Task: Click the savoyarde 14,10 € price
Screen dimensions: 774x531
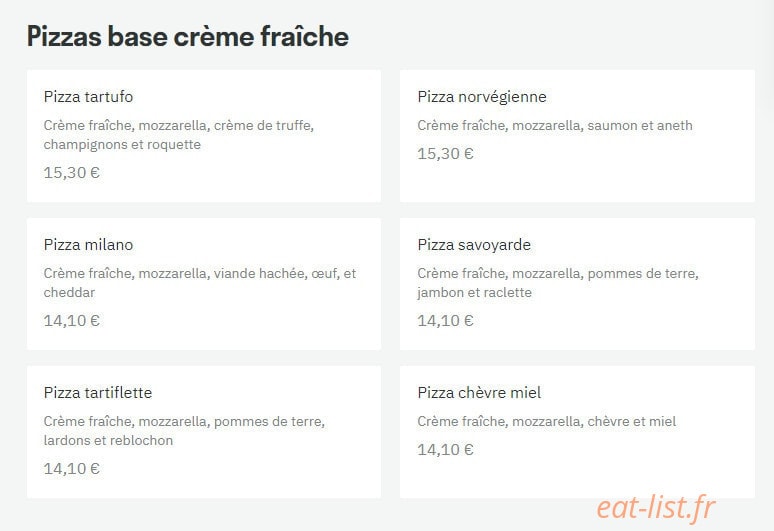Action: 445,321
